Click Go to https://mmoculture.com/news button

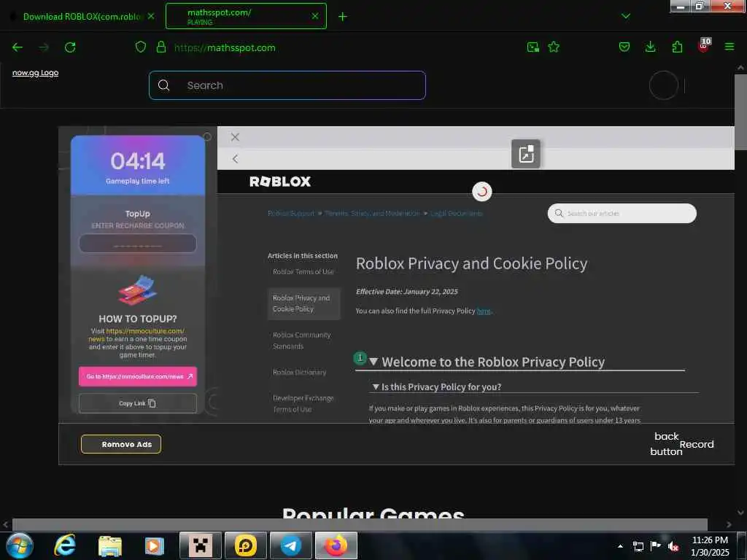click(x=138, y=376)
